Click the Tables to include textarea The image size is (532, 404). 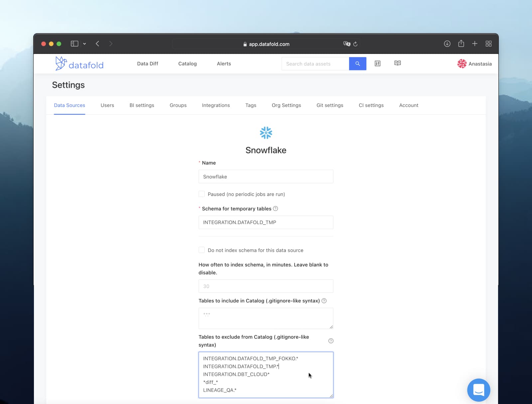[266, 318]
